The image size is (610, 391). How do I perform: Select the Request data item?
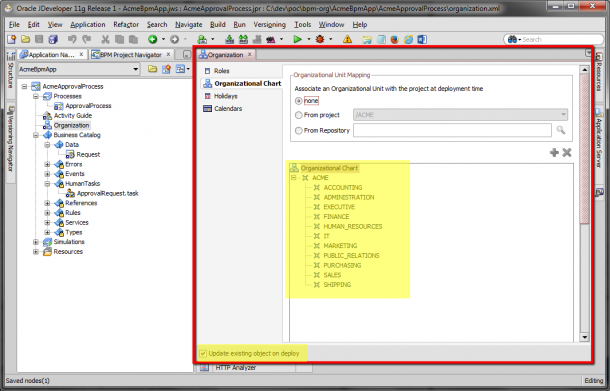pos(88,154)
